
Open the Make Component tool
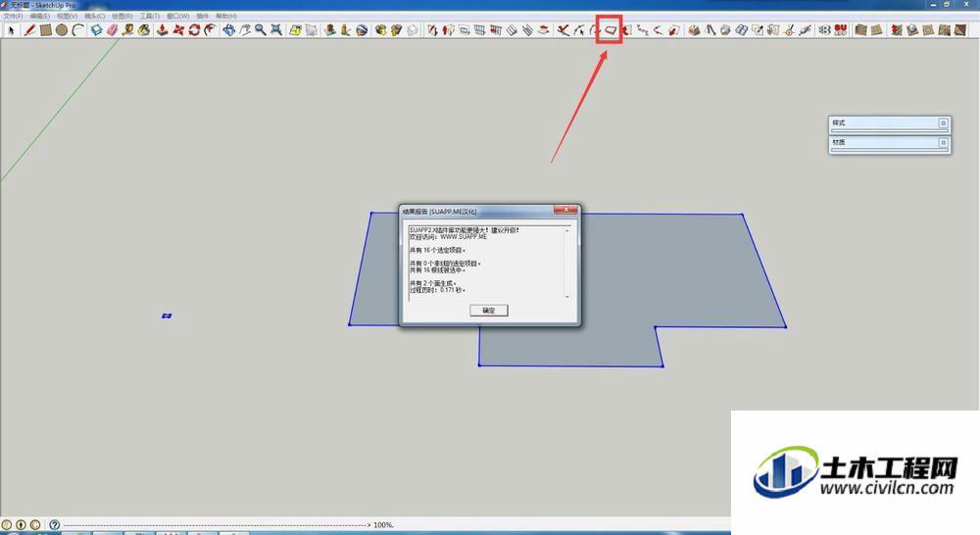96,30
